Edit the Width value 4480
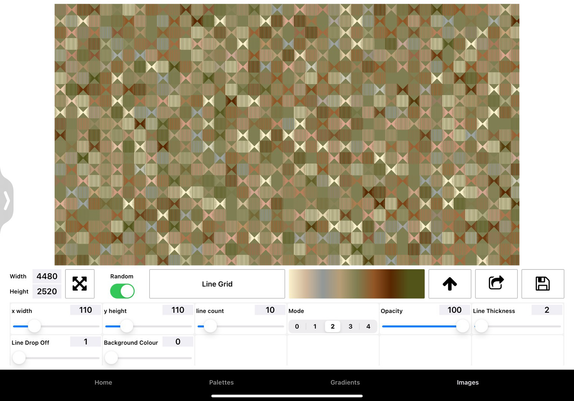The image size is (574, 401). click(x=47, y=276)
